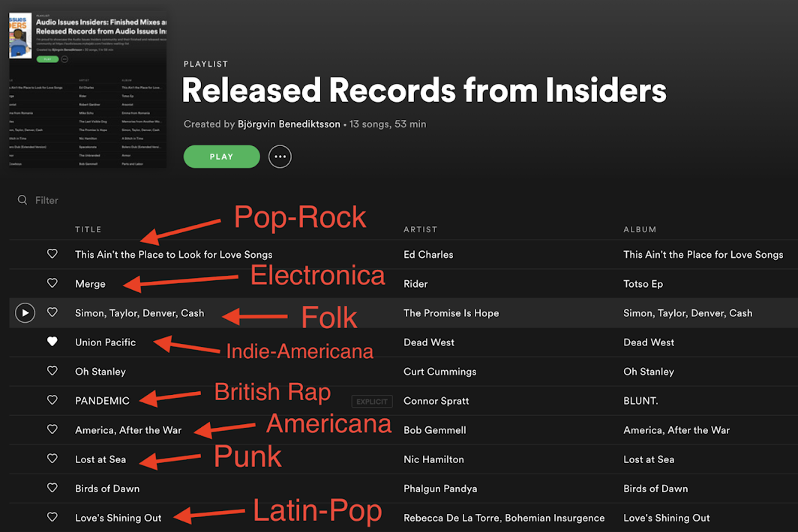Select track title 'Simon, Taylor, Denver, Cash'

pyautogui.click(x=139, y=313)
